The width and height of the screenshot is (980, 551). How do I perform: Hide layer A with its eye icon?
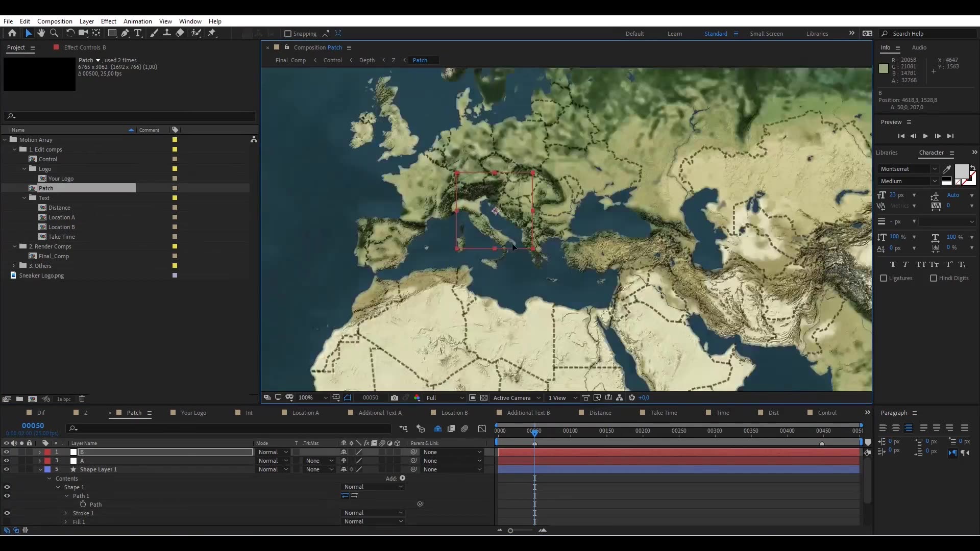[x=7, y=461]
